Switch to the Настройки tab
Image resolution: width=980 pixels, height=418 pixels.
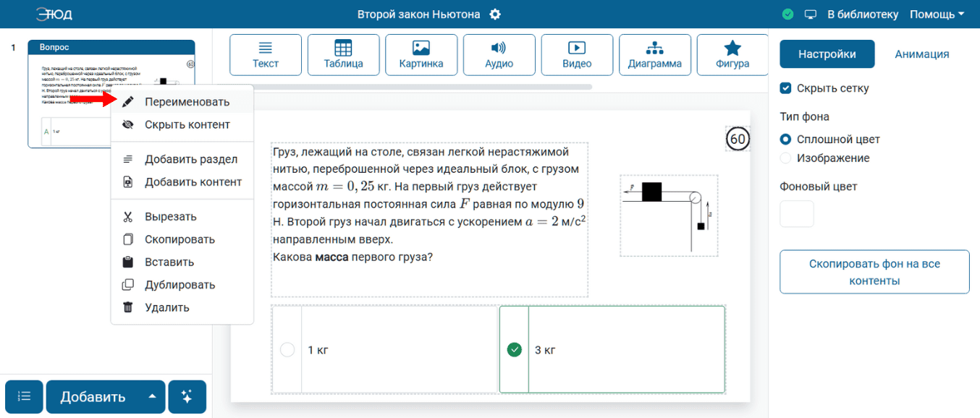(x=827, y=54)
